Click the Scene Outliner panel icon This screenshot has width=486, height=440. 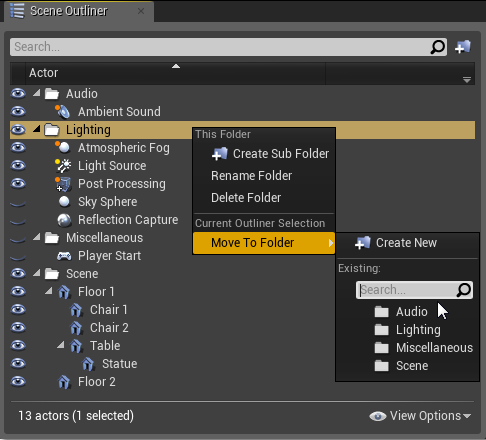click(17, 11)
